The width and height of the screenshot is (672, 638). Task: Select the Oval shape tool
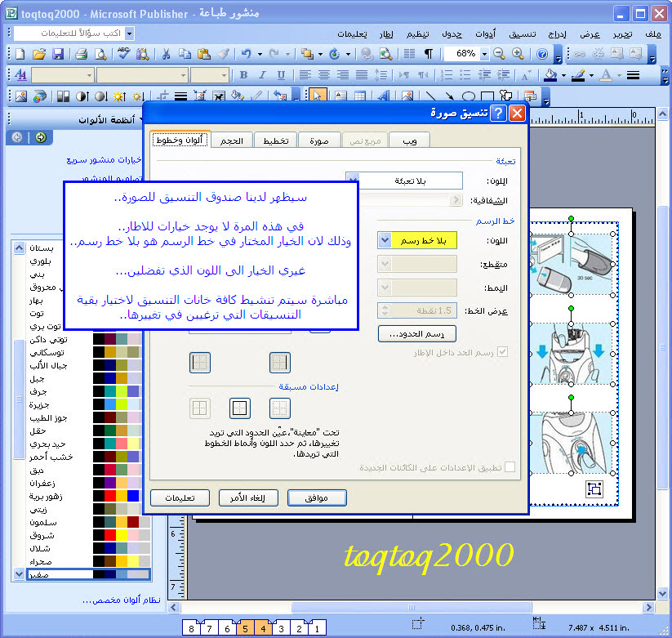tap(469, 96)
